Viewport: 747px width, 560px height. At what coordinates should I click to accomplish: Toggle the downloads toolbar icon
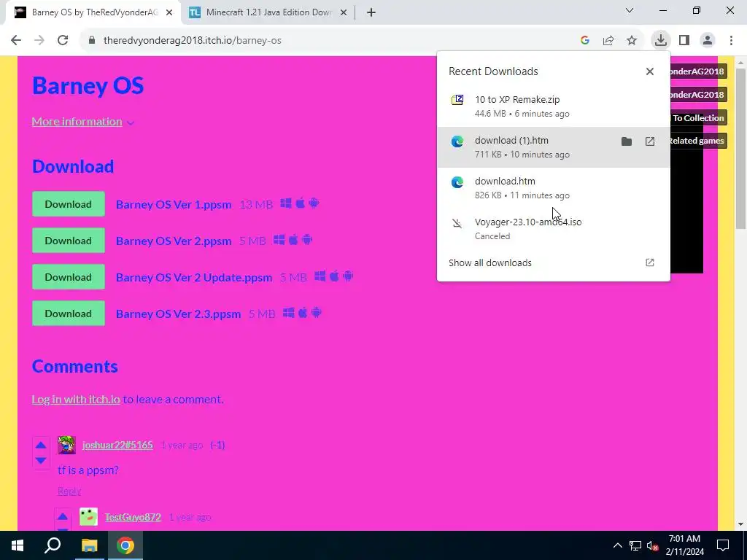coord(660,40)
